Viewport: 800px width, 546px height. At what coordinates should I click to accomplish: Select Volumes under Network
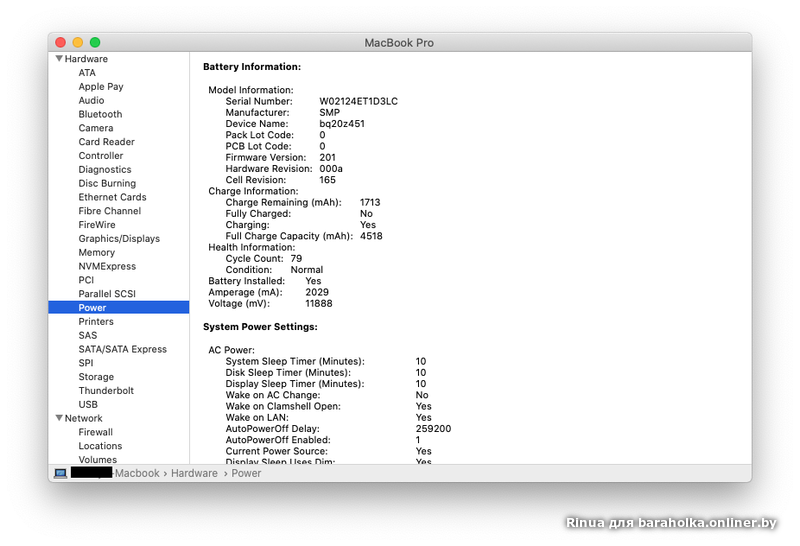(x=97, y=459)
